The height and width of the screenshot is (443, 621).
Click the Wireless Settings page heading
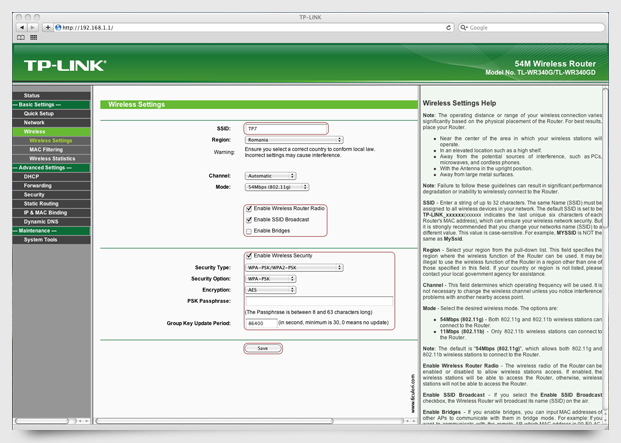137,105
